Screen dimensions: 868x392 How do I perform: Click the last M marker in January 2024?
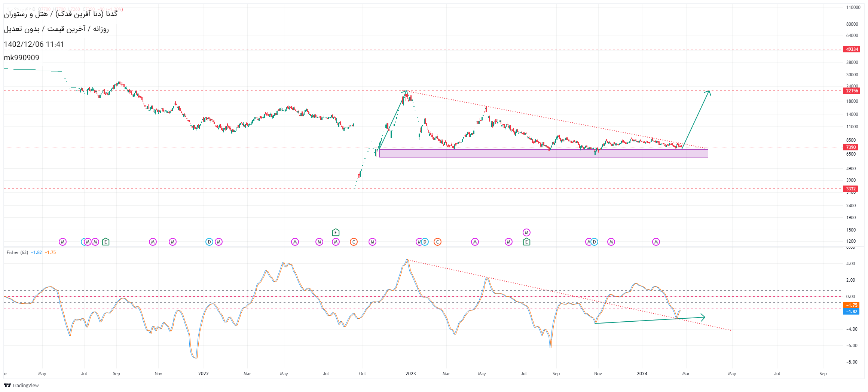tap(656, 242)
